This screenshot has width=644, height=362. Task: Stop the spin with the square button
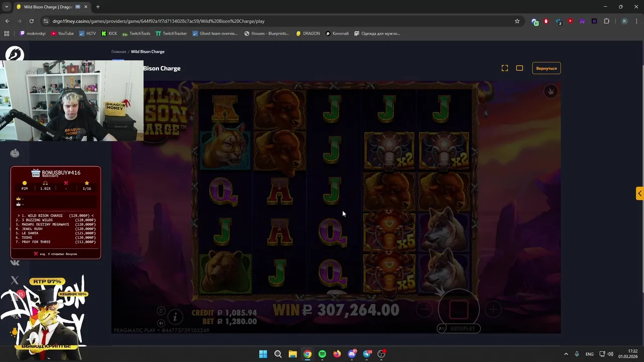458,309
